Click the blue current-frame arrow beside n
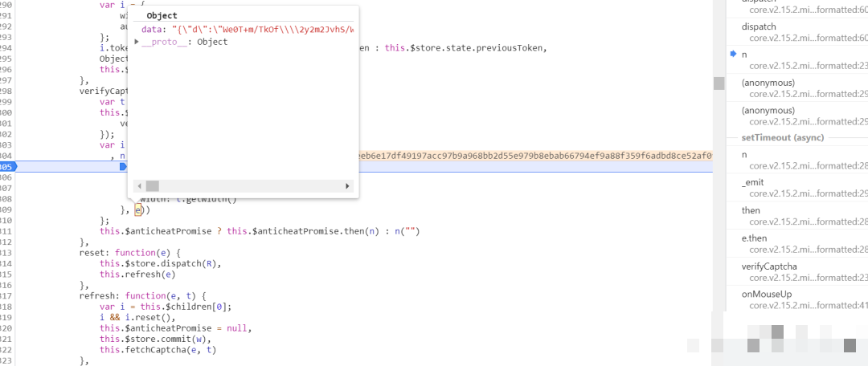 click(x=733, y=54)
